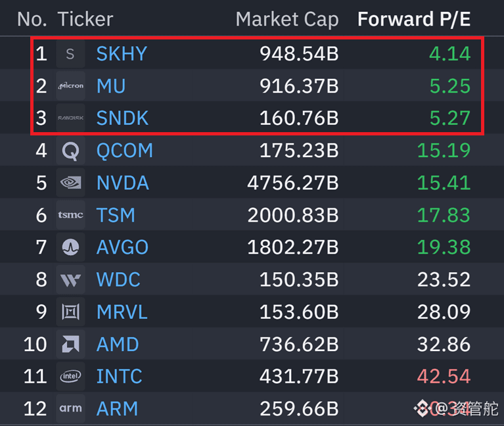This screenshot has width=504, height=426.
Task: Sort by Forward P/E column header
Action: click(x=414, y=19)
